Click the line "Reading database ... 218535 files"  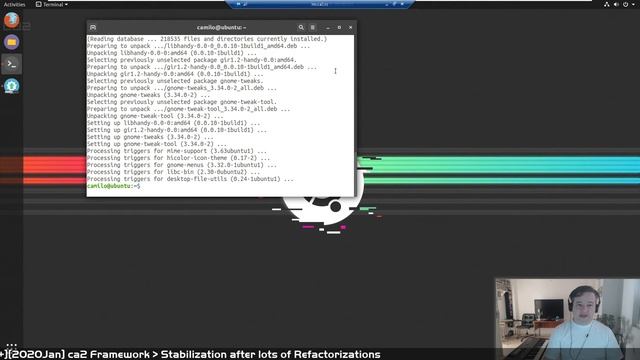(x=207, y=39)
